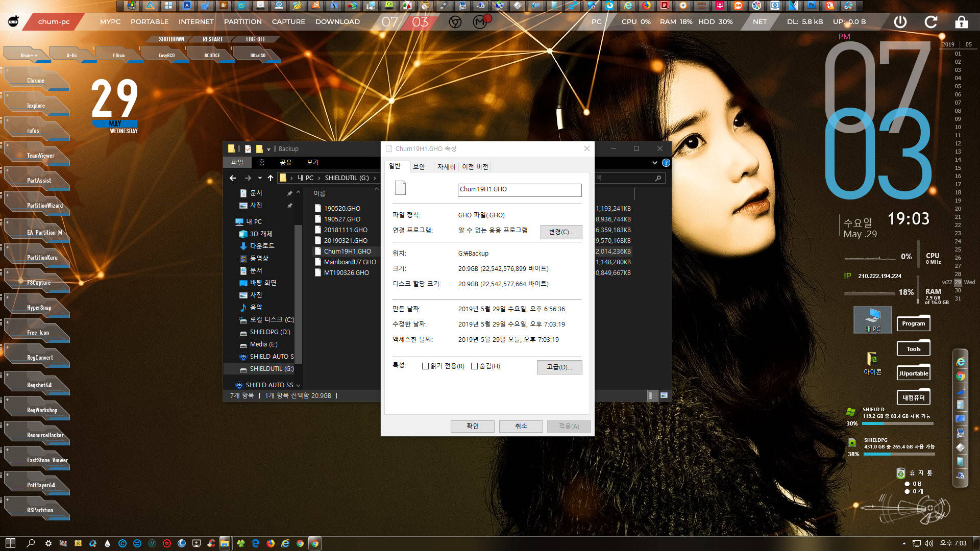Switch to the 자세히 tab

click(446, 167)
